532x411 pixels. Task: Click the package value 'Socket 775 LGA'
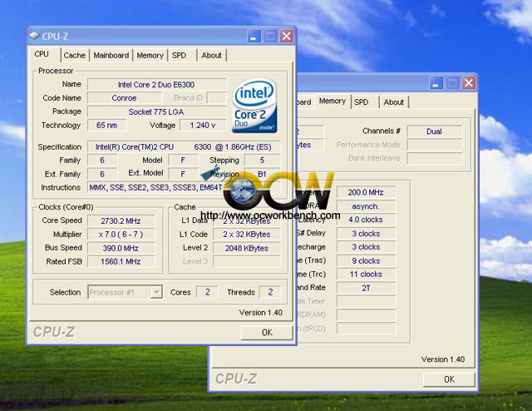click(x=157, y=111)
